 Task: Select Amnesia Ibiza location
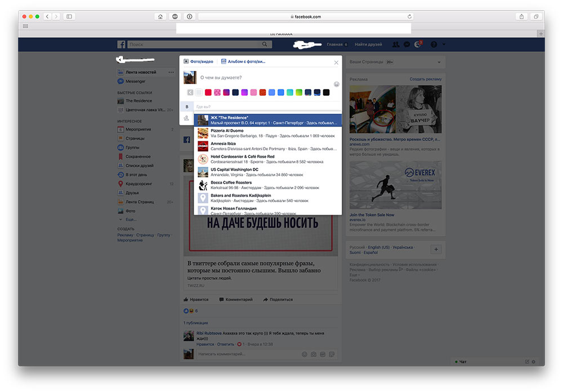coord(268,146)
